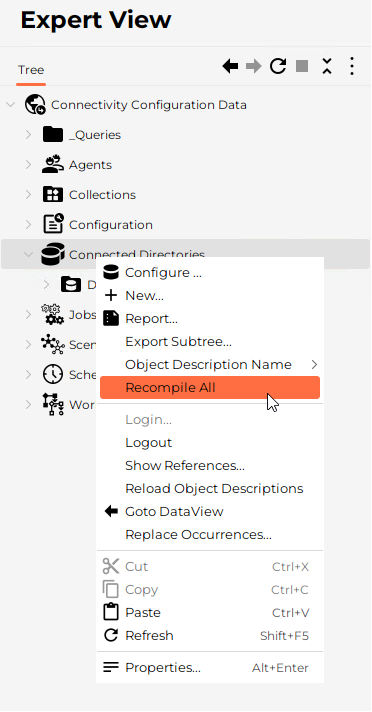This screenshot has width=372, height=712.
Task: Expand the child node under Connected Directories
Action: pyautogui.click(x=46, y=285)
